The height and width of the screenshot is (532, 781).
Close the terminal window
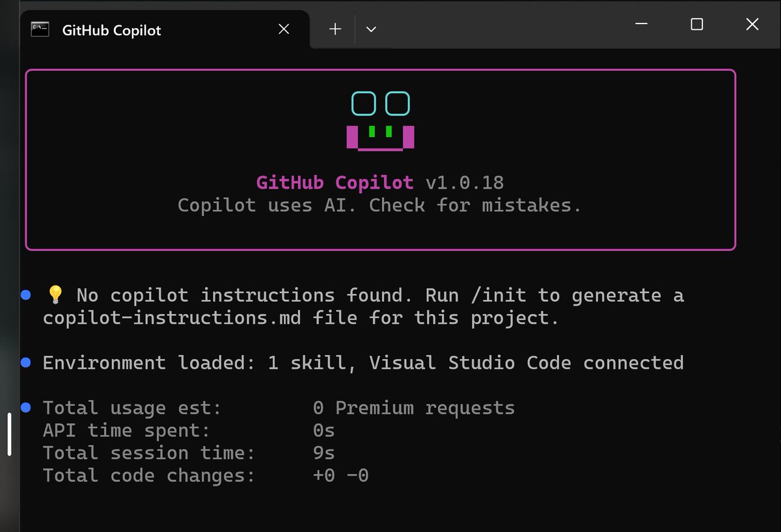coord(752,24)
